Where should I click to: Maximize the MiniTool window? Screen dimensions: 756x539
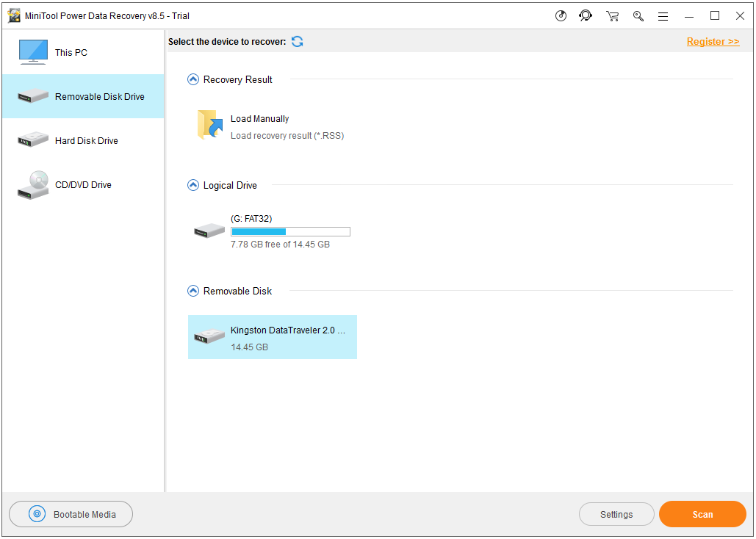[715, 16]
